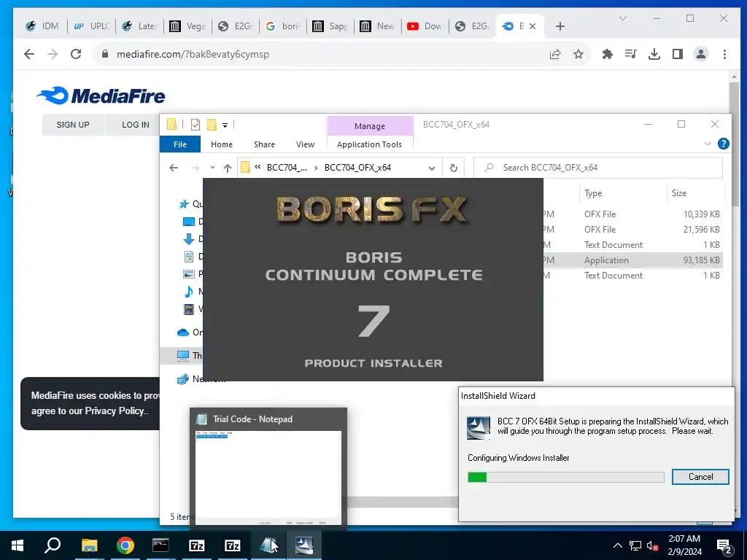Select the Manage contextual tab
Screen dimensions: 747x560
pyautogui.click(x=370, y=126)
